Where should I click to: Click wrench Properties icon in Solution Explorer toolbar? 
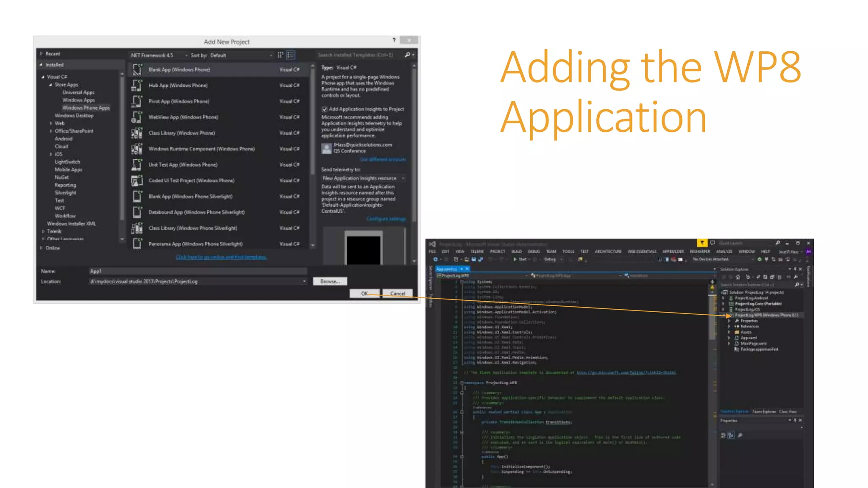pos(796,277)
